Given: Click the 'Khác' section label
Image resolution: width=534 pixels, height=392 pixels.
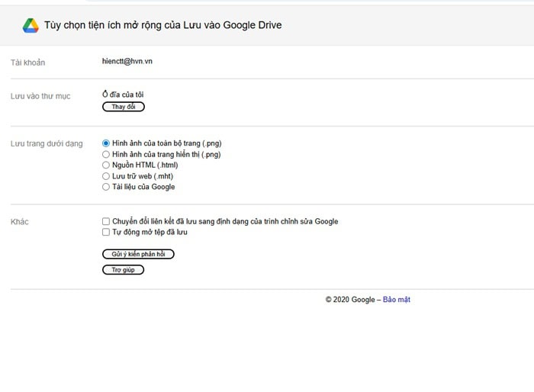Looking at the screenshot, I should [19, 222].
